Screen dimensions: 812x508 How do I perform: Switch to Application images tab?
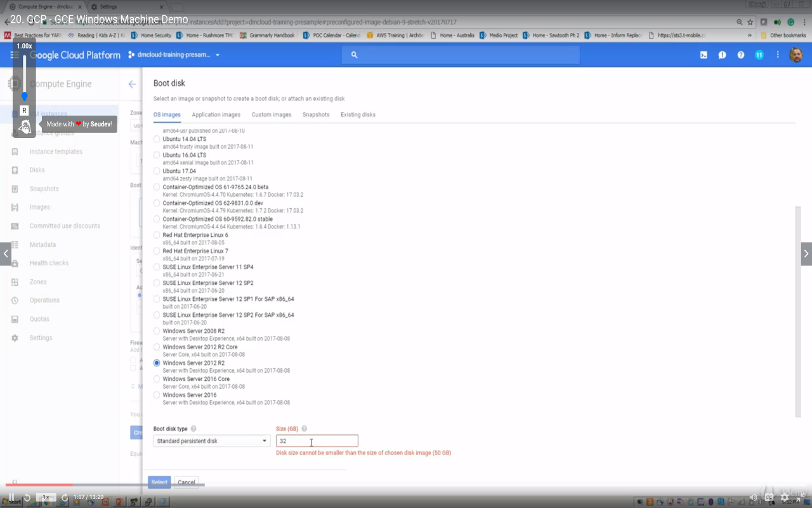coord(216,115)
